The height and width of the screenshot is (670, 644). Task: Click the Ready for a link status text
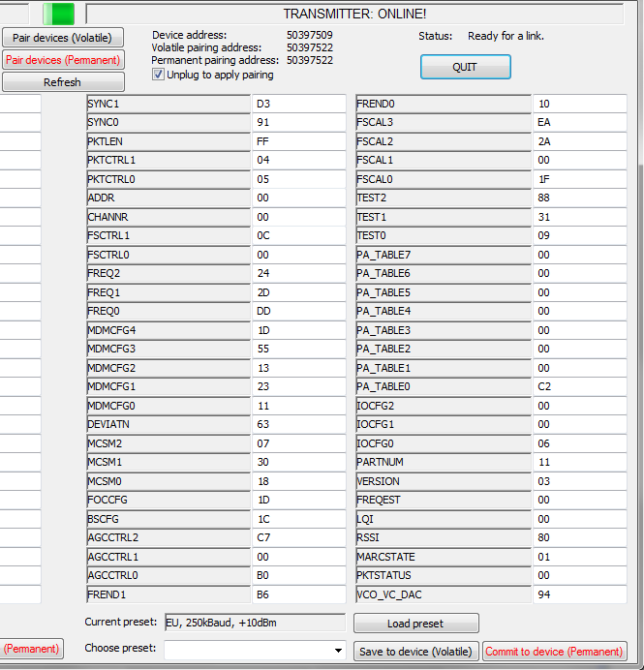tap(506, 37)
